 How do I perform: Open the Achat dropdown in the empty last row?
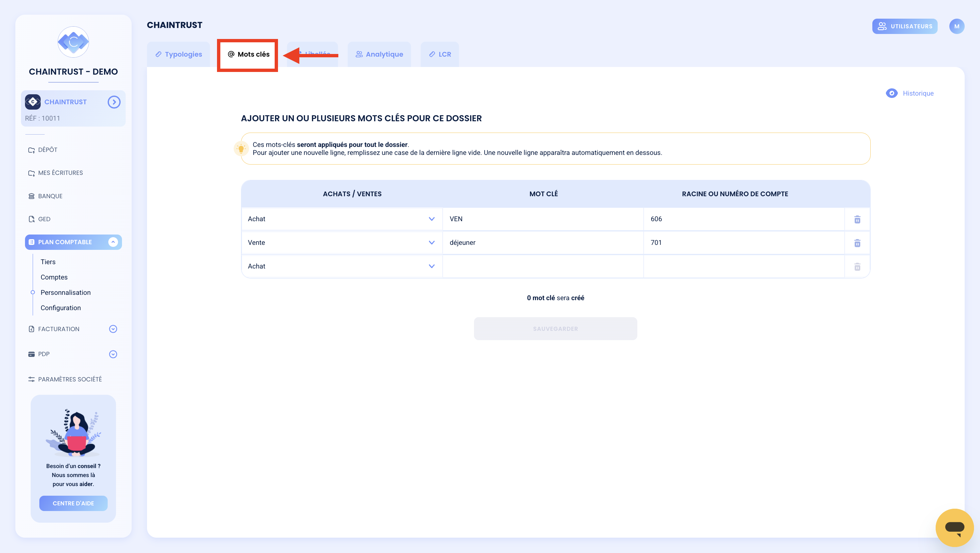342,266
